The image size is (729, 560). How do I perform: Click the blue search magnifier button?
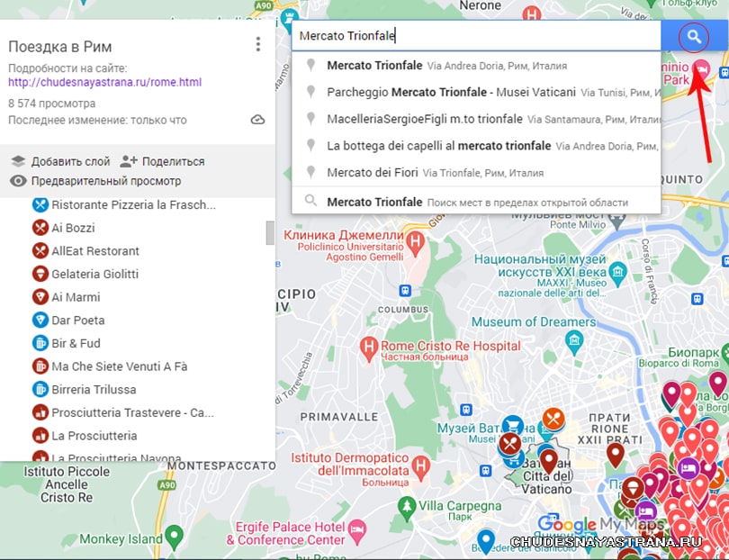point(694,36)
